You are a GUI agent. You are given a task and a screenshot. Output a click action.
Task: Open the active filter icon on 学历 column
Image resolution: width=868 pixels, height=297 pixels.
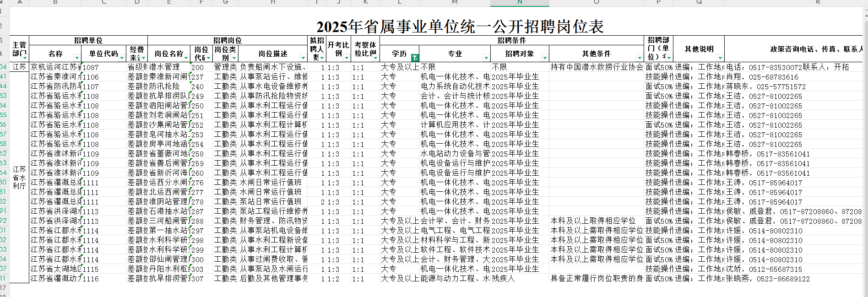click(414, 58)
